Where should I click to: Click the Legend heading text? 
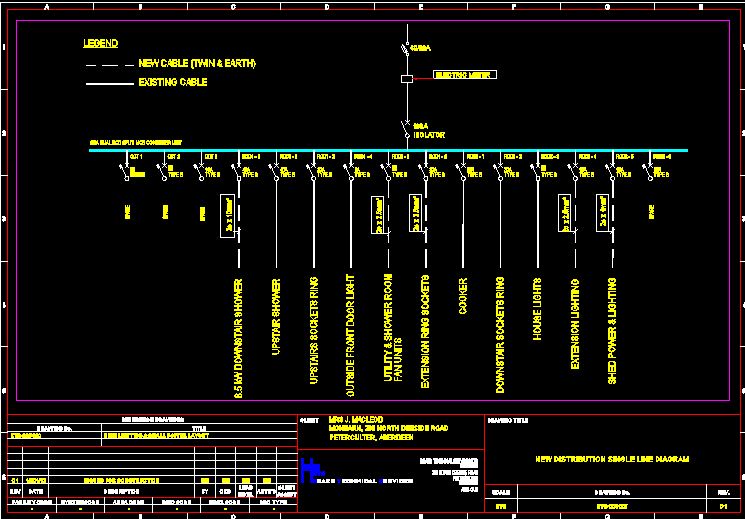[x=100, y=44]
